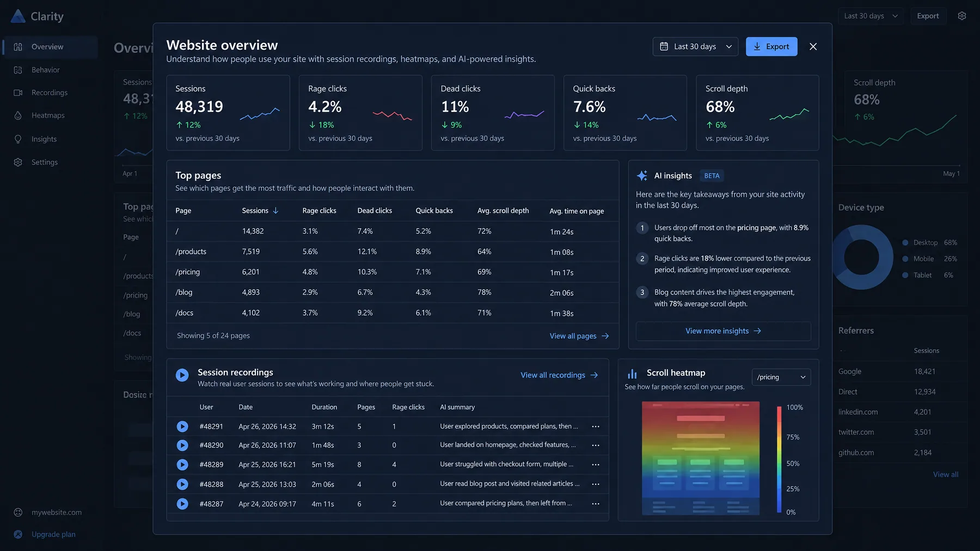Click the scroll heatmap color scale bar
Viewport: 980px width, 551px height.
point(779,460)
